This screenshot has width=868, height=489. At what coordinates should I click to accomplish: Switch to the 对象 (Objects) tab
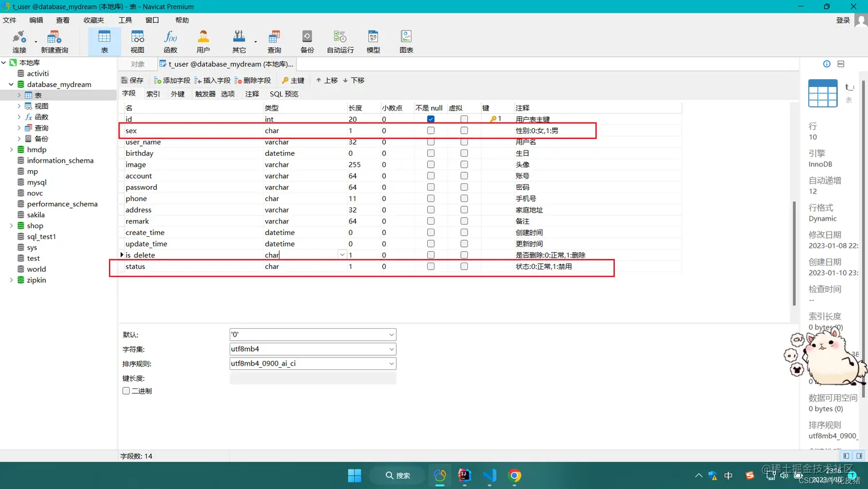(x=138, y=64)
